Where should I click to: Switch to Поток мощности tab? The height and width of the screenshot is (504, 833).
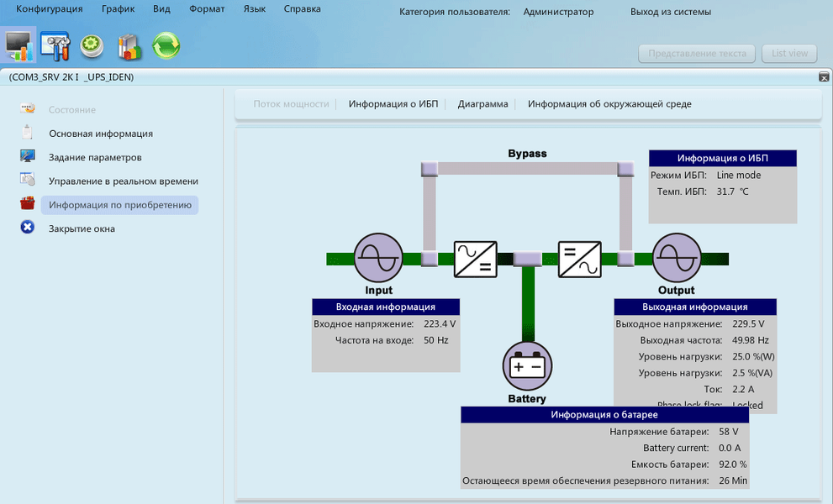[291, 104]
